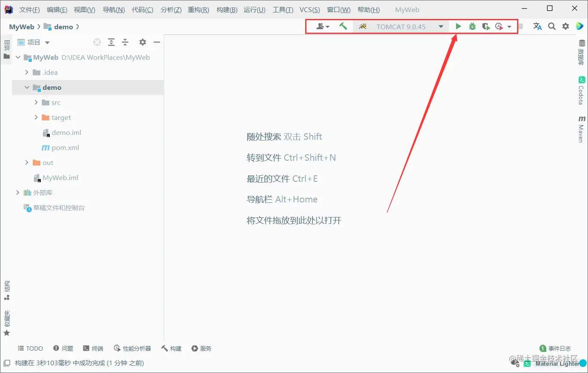Locate opened file with the crosshair icon
This screenshot has width=588, height=373.
click(x=97, y=42)
